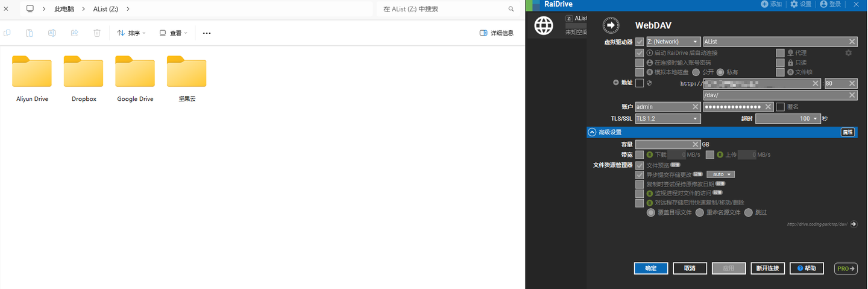This screenshot has height=289, width=868.
Task: Click the search magnifier icon in Explorer
Action: [x=511, y=9]
